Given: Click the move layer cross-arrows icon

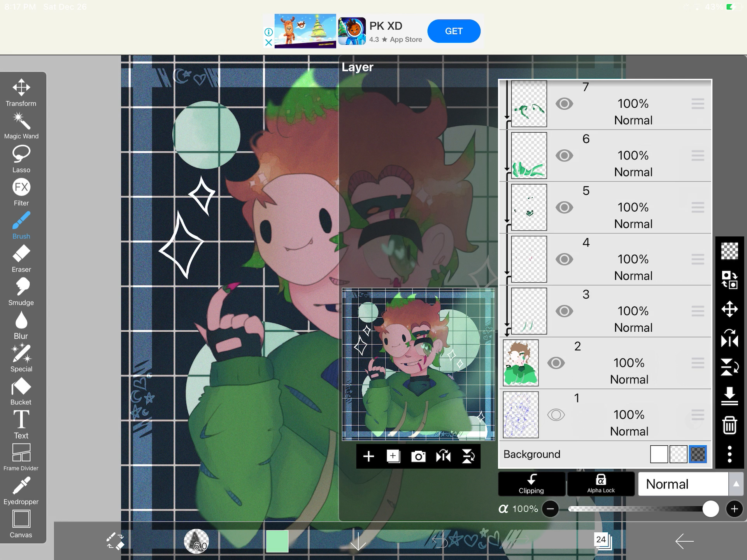Looking at the screenshot, I should coord(729,309).
